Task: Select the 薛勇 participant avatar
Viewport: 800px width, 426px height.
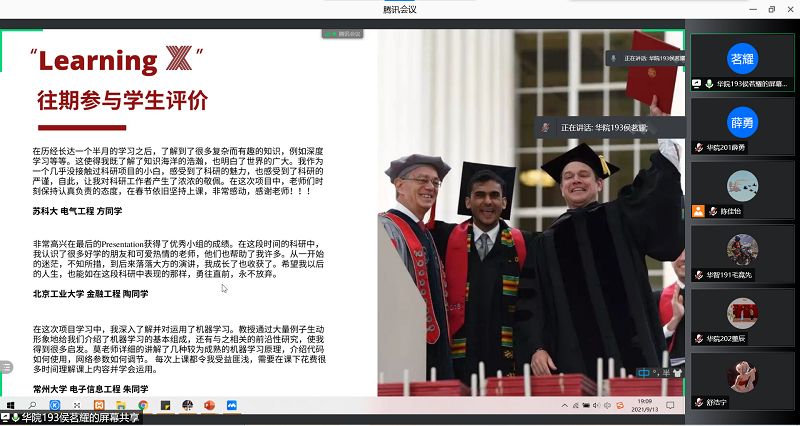Action: tap(742, 122)
